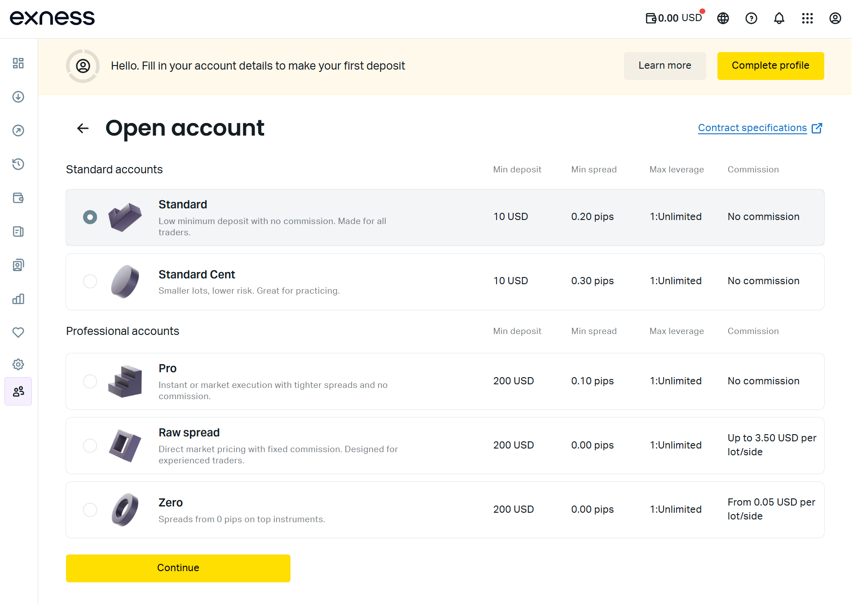The height and width of the screenshot is (616, 853).
Task: Open the help question mark icon
Action: click(751, 18)
